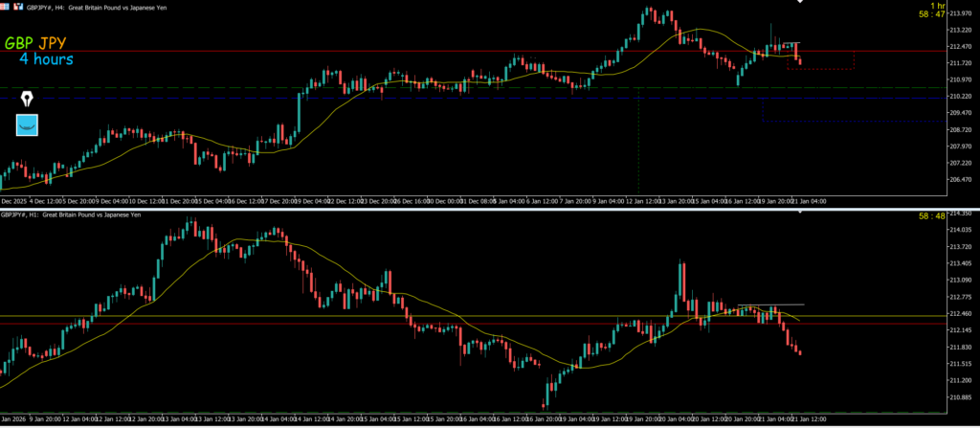Click the '20 Jan 12:00' time label on the H1 axis
The height and width of the screenshot is (428, 980).
tap(711, 418)
